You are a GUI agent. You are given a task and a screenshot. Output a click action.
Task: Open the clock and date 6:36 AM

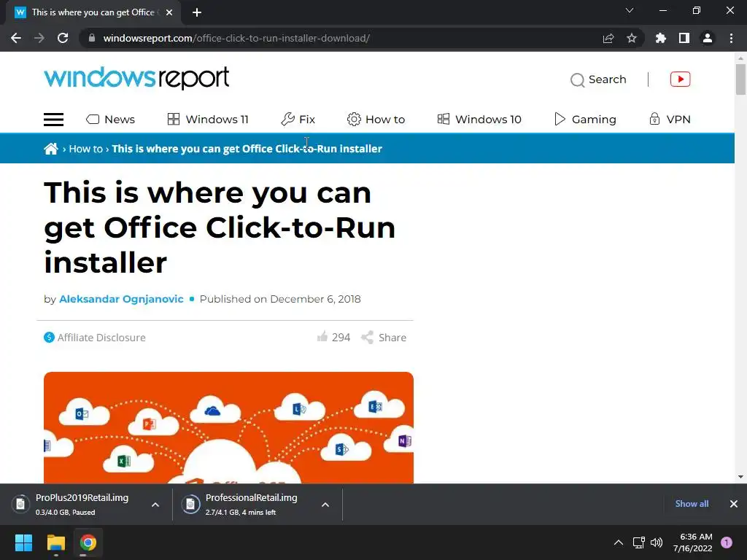pos(693,542)
